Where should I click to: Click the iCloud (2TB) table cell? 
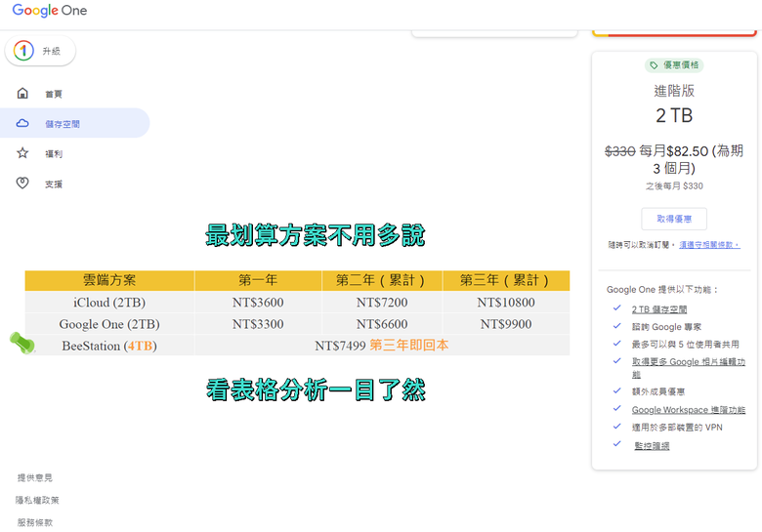(109, 303)
